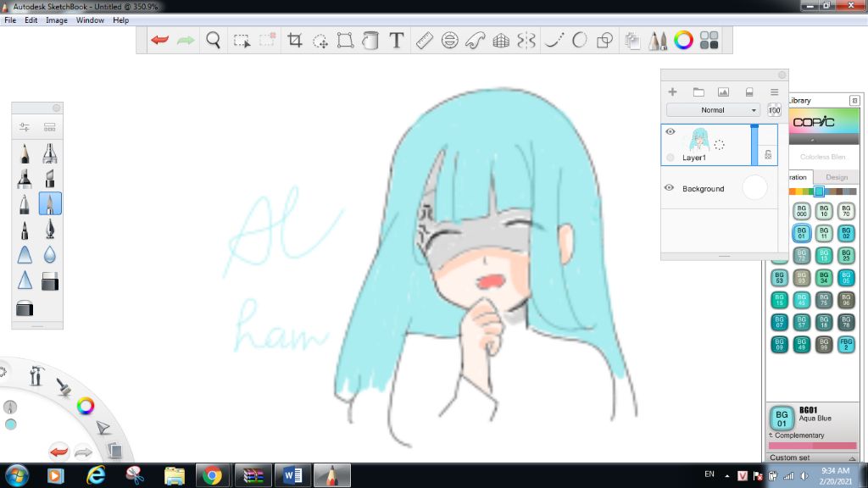This screenshot has height=488, width=868.
Task: Click the green Redo arrow in top toolbar
Action: 186,40
